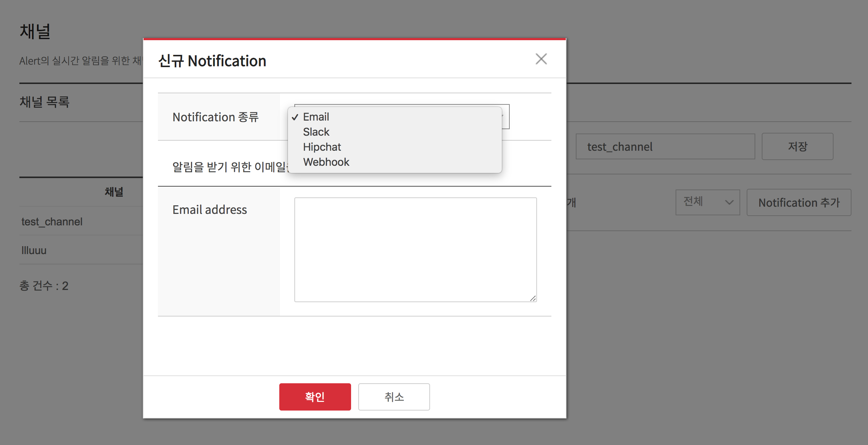The height and width of the screenshot is (445, 868).
Task: Click the Notification 추가 button
Action: [x=799, y=203]
